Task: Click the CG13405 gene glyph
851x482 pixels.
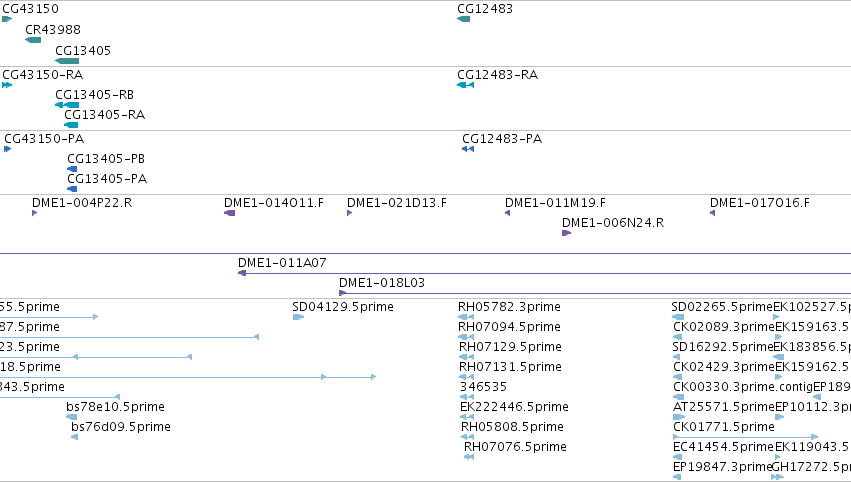Action: tap(67, 61)
